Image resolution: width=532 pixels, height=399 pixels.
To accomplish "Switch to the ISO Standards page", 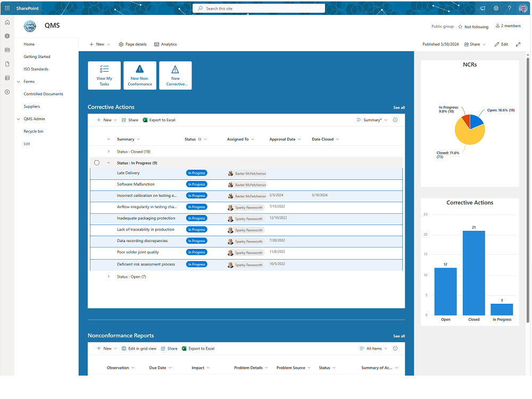I will (36, 69).
